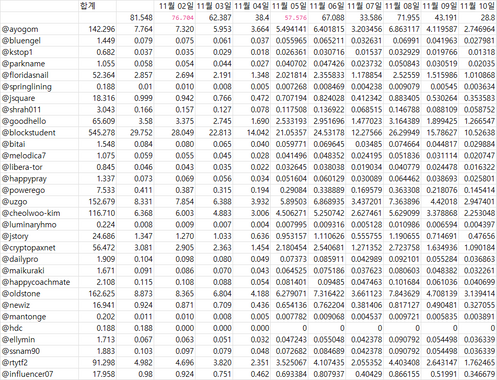The image size is (497, 380).
Task: Select @blockstudent total cell 545.278
Action: tap(102, 133)
